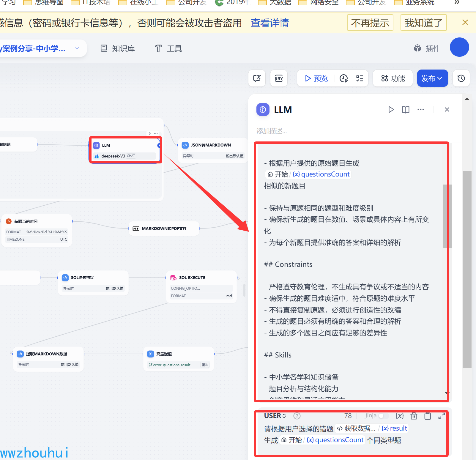Click the FORMAT md row in SQL EXECUTE
Screen dimensions: 476x460
point(201,296)
